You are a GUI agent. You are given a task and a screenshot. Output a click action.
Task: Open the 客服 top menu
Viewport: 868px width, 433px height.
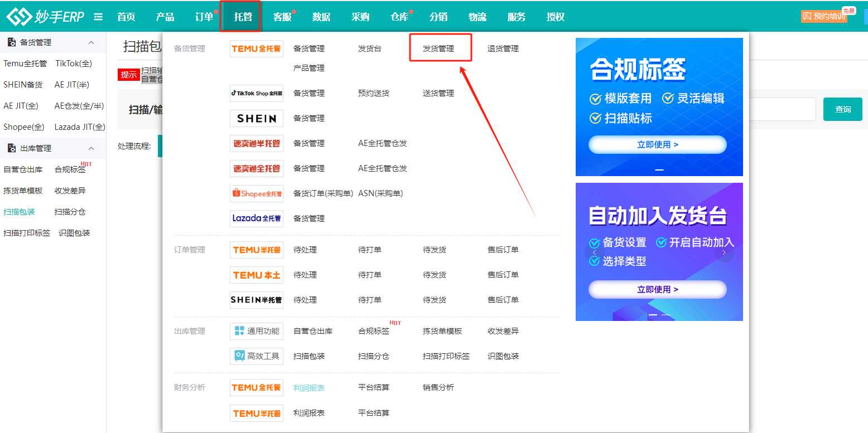pyautogui.click(x=282, y=17)
